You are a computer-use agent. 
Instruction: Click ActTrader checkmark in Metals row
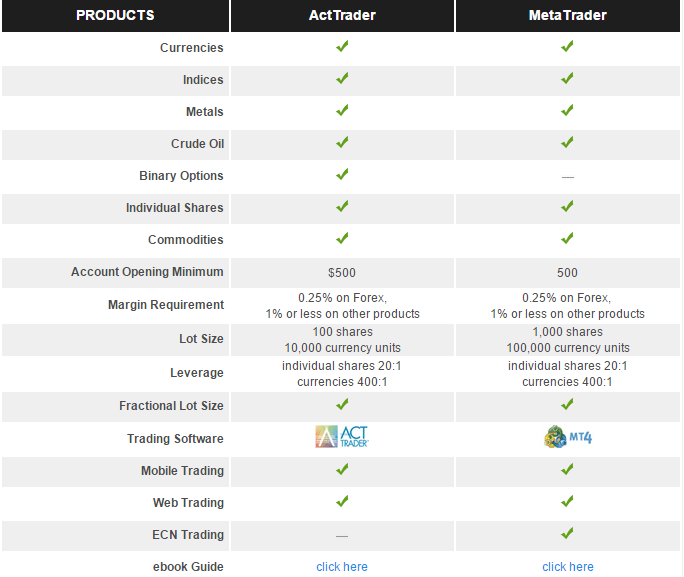tap(342, 110)
